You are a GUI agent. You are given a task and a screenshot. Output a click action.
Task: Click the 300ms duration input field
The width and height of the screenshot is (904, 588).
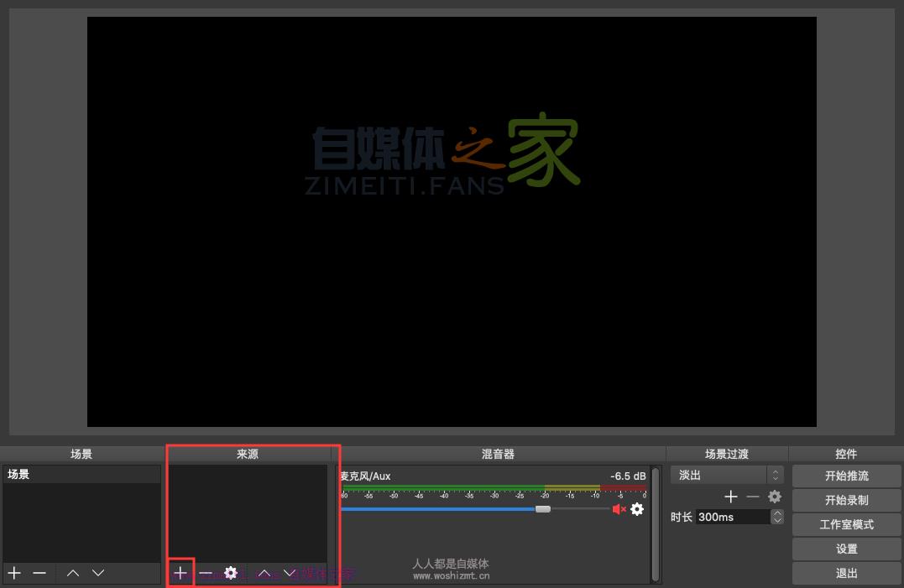(730, 517)
